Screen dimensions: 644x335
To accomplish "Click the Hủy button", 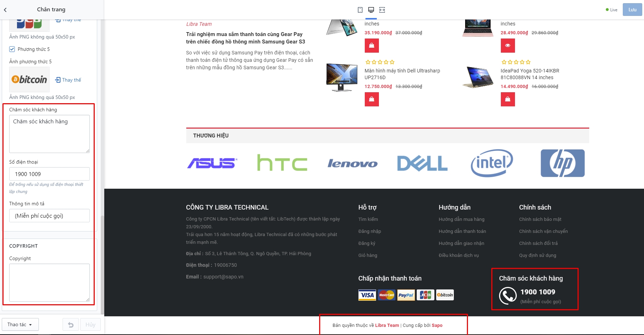I will tap(90, 324).
